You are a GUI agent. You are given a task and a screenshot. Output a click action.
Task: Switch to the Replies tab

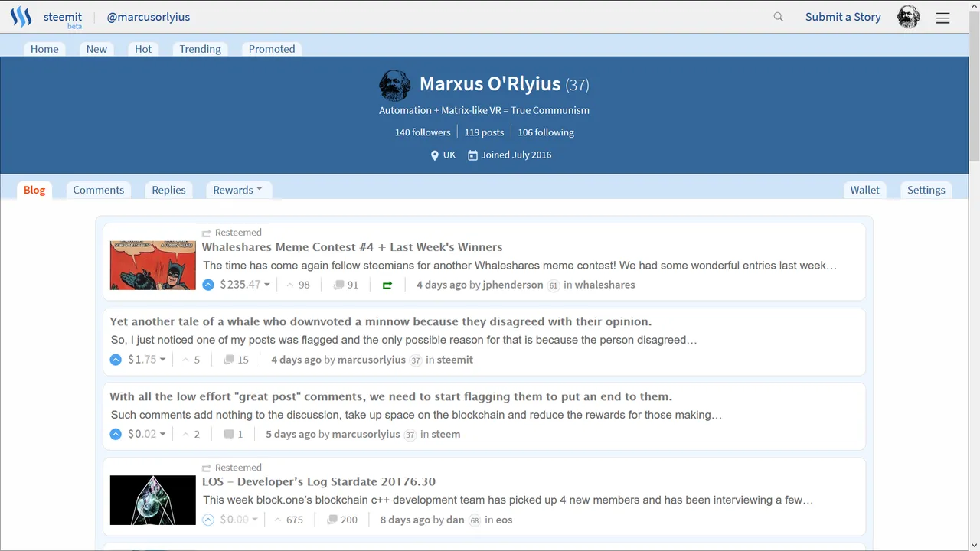click(x=168, y=190)
